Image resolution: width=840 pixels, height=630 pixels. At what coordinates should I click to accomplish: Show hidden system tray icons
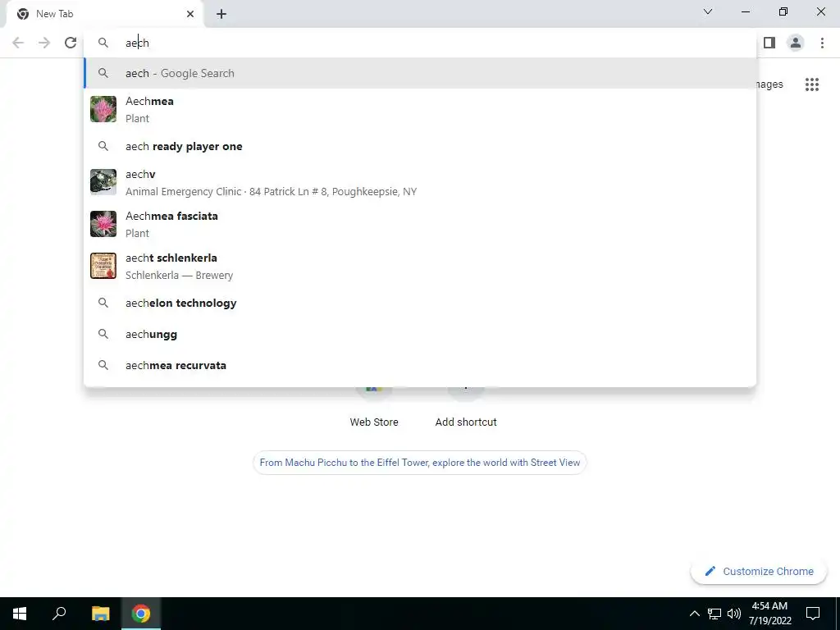click(694, 614)
